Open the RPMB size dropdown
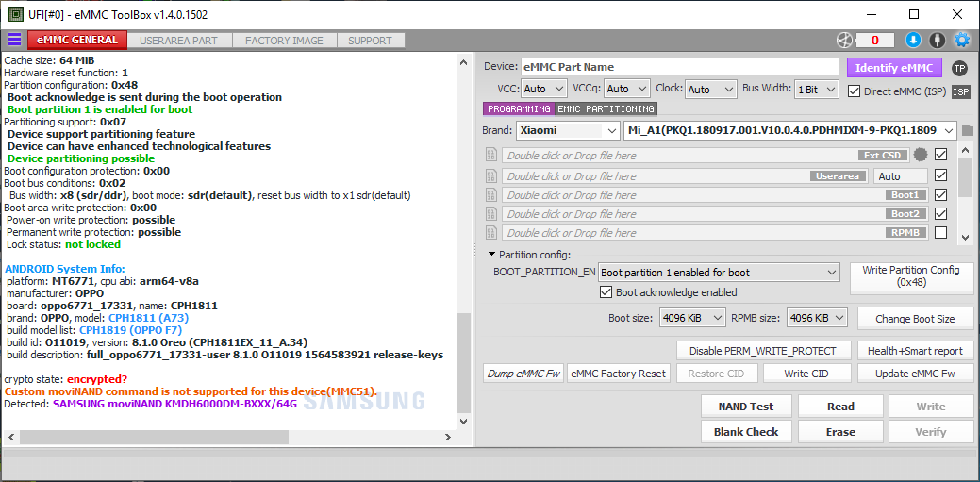The image size is (980, 482). point(817,318)
